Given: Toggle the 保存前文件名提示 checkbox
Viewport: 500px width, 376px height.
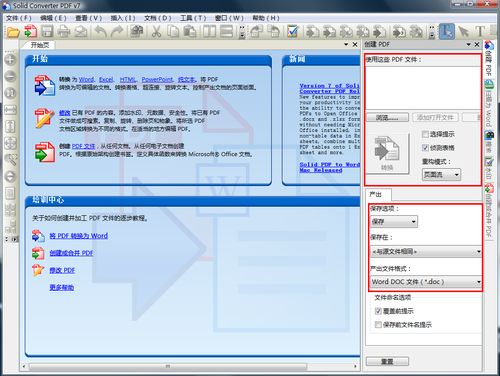Looking at the screenshot, I should pos(378,324).
